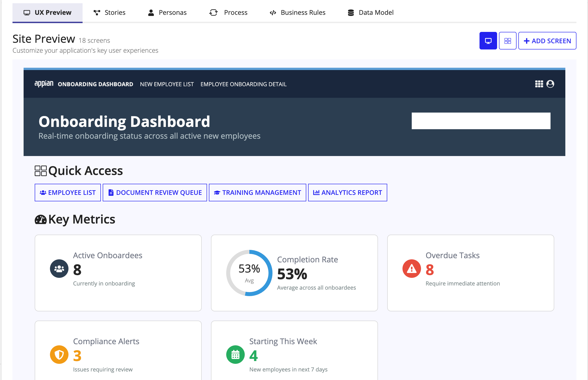
Task: Click the Starting This Week calendar icon
Action: click(x=235, y=354)
